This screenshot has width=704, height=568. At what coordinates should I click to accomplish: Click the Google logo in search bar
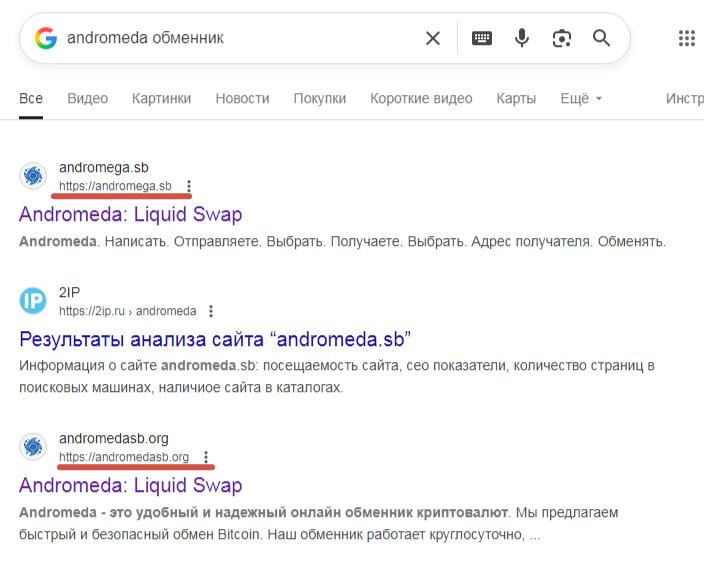(46, 38)
